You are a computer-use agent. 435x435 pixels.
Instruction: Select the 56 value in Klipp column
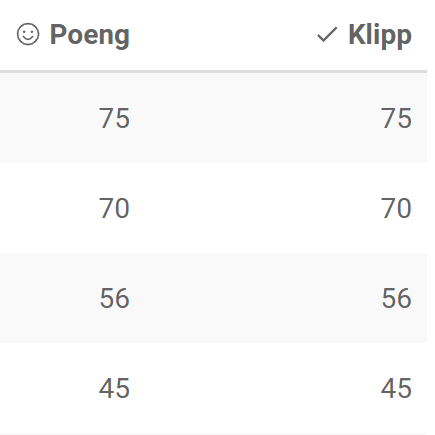(396, 298)
